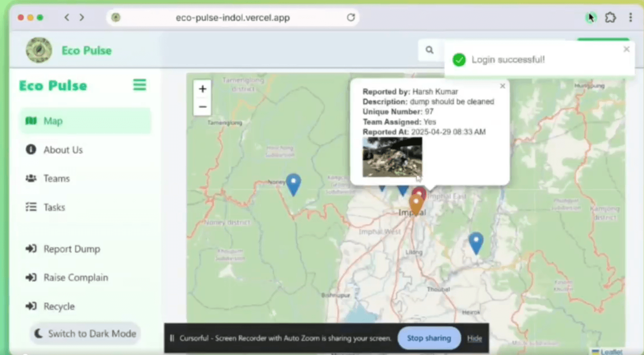Open About Us from the sidebar
644x355 pixels.
[x=63, y=150]
